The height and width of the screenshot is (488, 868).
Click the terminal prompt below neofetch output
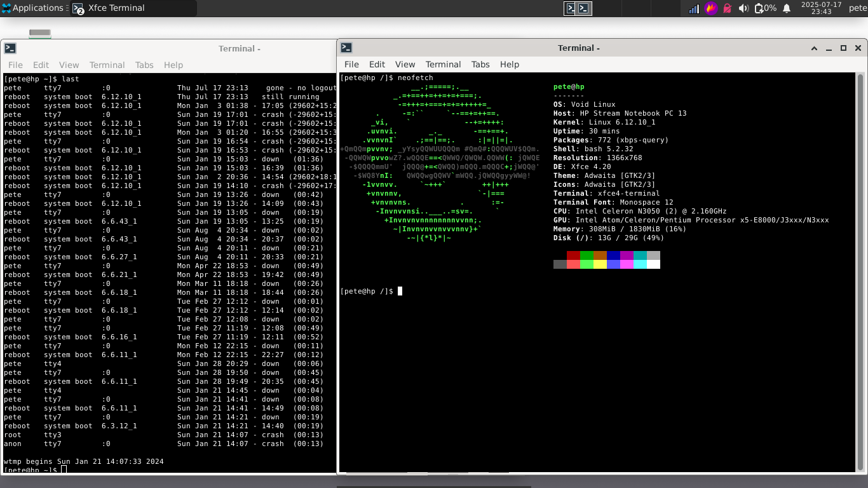399,291
